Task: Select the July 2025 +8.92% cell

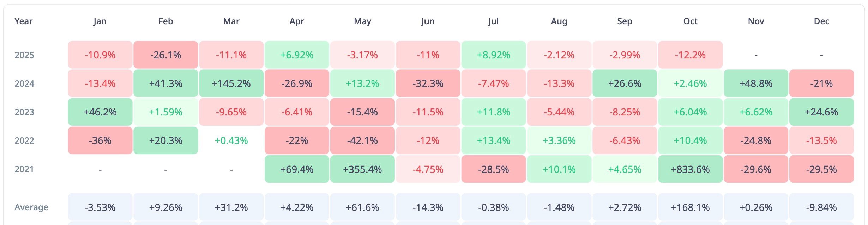Action: click(x=494, y=55)
